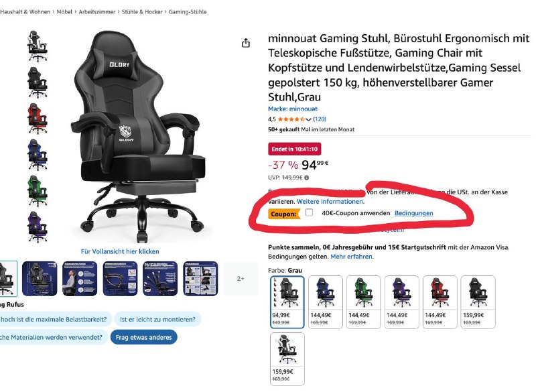This screenshot has width=536, height=392.
Task: Go to Arbeitszimmer breadcrumb
Action: [x=97, y=11]
